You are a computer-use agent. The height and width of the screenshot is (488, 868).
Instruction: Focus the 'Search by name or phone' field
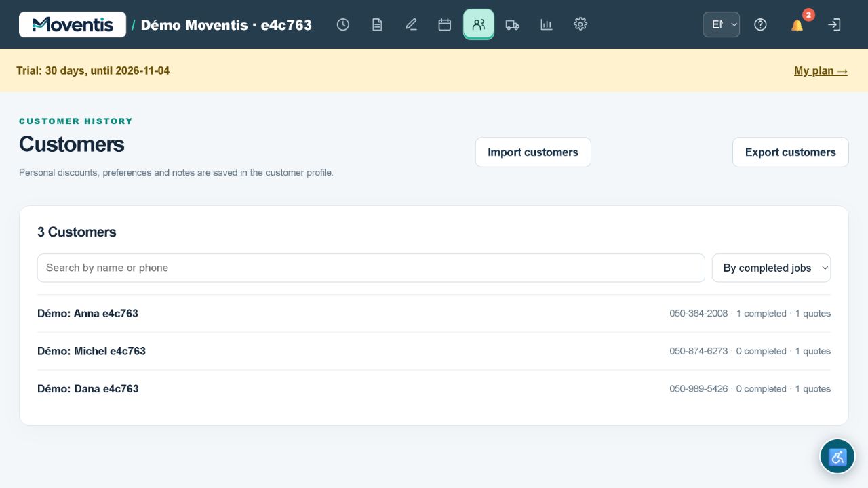tap(371, 268)
